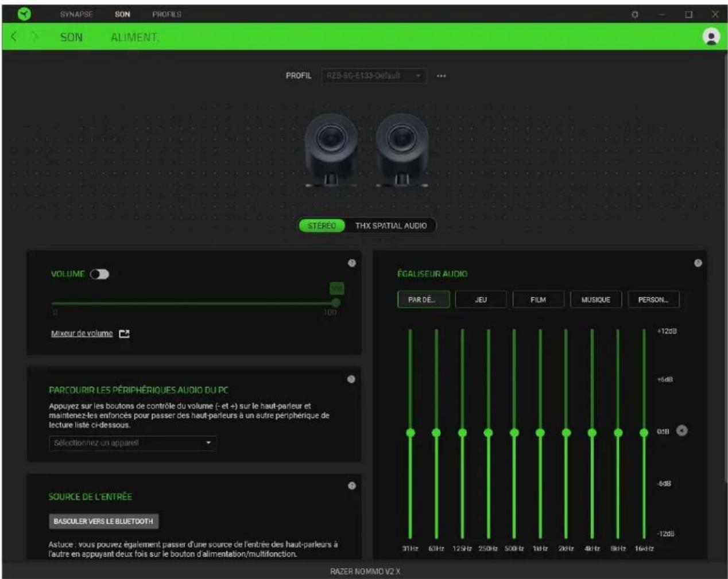Screen dimensions: 728x579
Task: Switch to the SON sub-tab
Action: [x=71, y=37]
